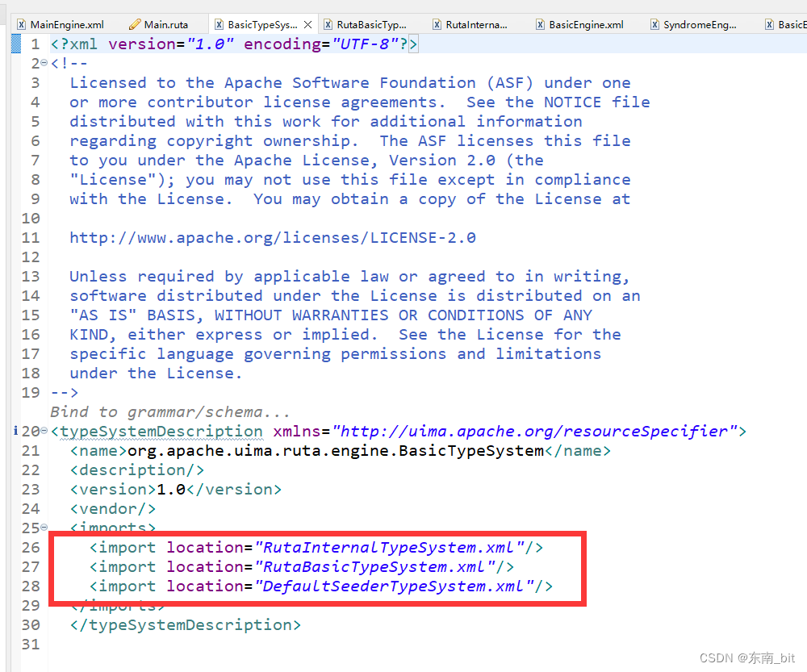Click line number 31 in the gutter
This screenshot has height=672, width=807.
[31, 645]
